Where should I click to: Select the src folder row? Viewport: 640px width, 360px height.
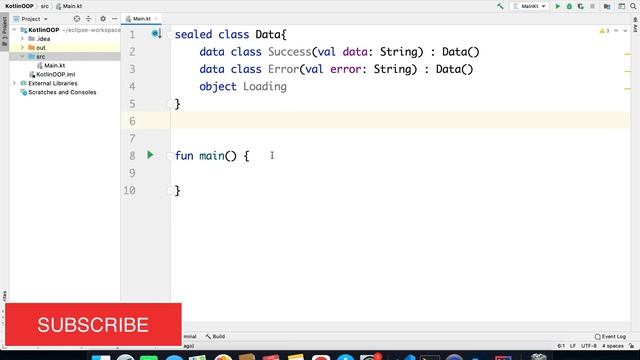[65, 57]
